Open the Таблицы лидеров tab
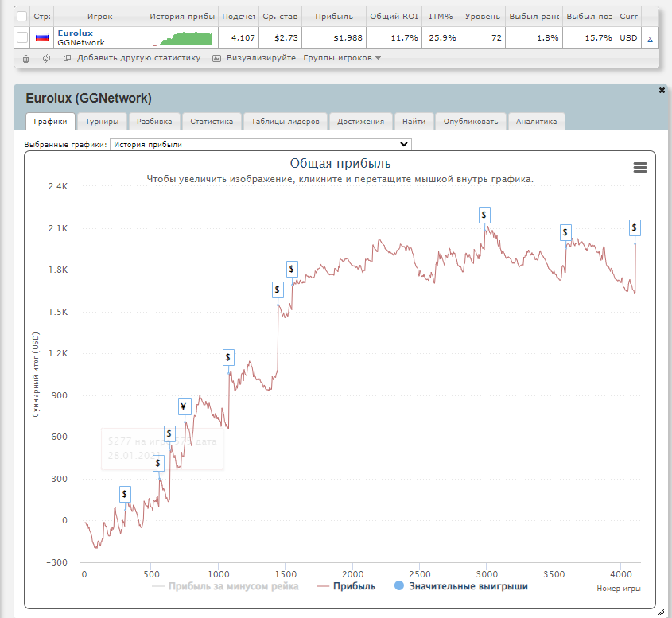 (x=285, y=121)
